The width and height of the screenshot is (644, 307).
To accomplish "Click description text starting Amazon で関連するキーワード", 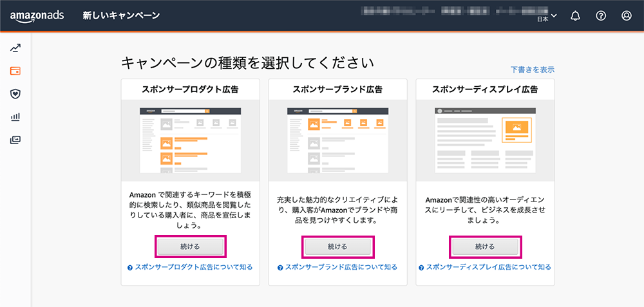I will [191, 209].
